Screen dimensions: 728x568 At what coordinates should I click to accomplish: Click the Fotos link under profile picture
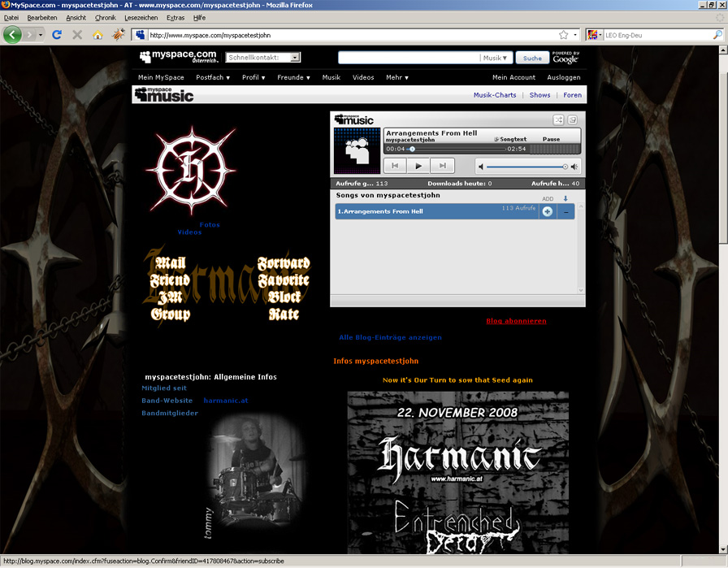(210, 225)
